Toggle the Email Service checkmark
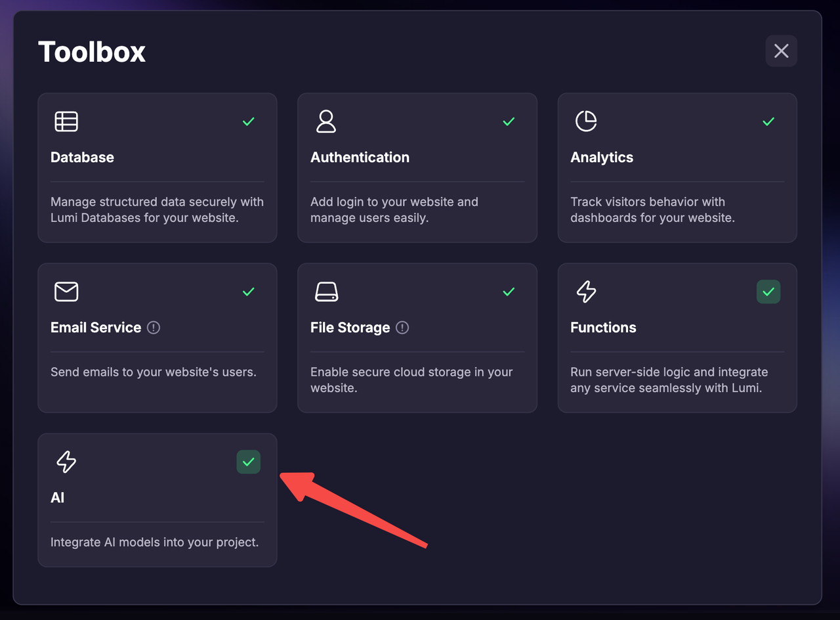 tap(248, 292)
